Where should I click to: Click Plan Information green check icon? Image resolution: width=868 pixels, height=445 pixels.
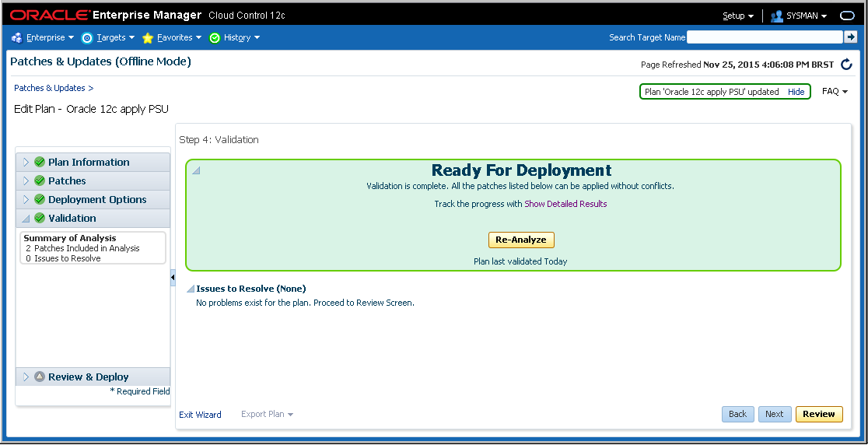[x=40, y=162]
